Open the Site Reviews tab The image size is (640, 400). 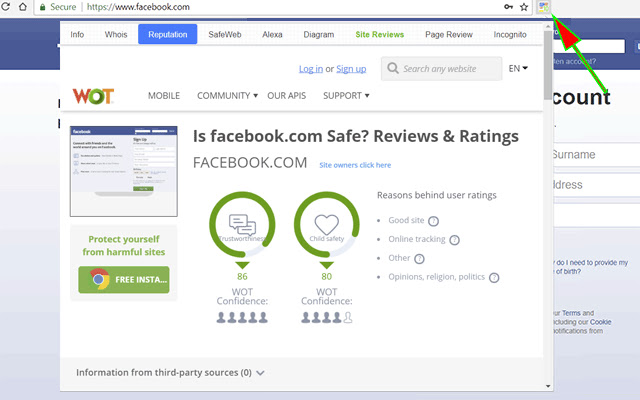(380, 35)
